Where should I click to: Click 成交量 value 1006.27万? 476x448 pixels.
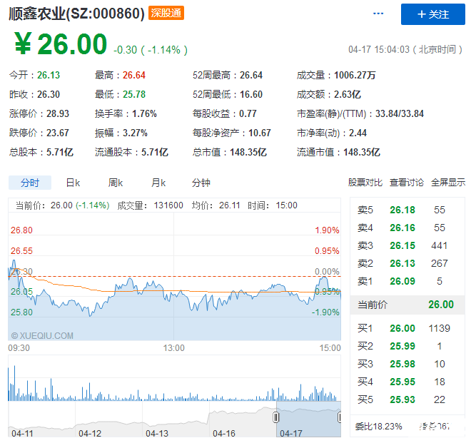coord(355,75)
